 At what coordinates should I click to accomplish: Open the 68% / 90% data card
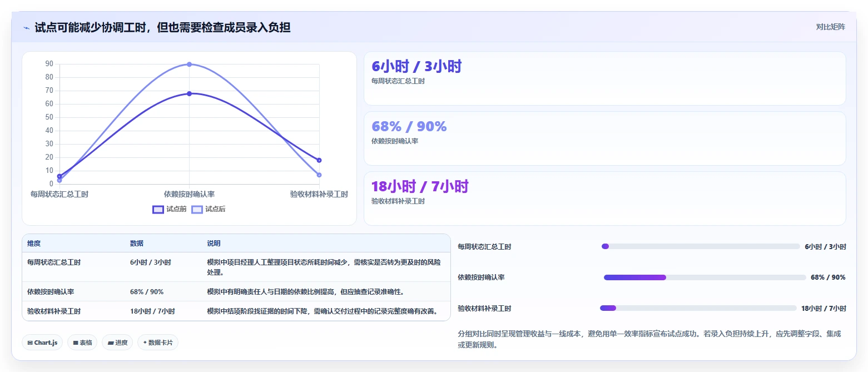(604, 138)
